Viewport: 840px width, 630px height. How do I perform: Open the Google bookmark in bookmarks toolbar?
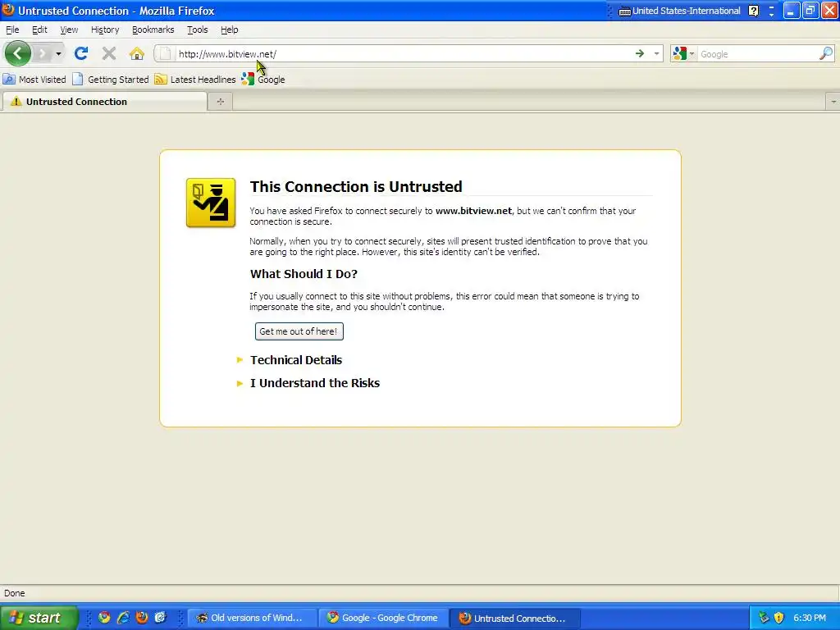coord(263,80)
